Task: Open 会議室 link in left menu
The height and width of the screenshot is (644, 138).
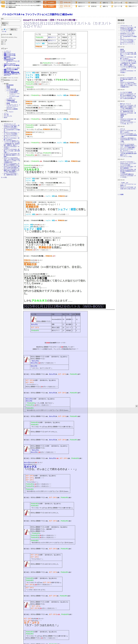Action: 8,88
